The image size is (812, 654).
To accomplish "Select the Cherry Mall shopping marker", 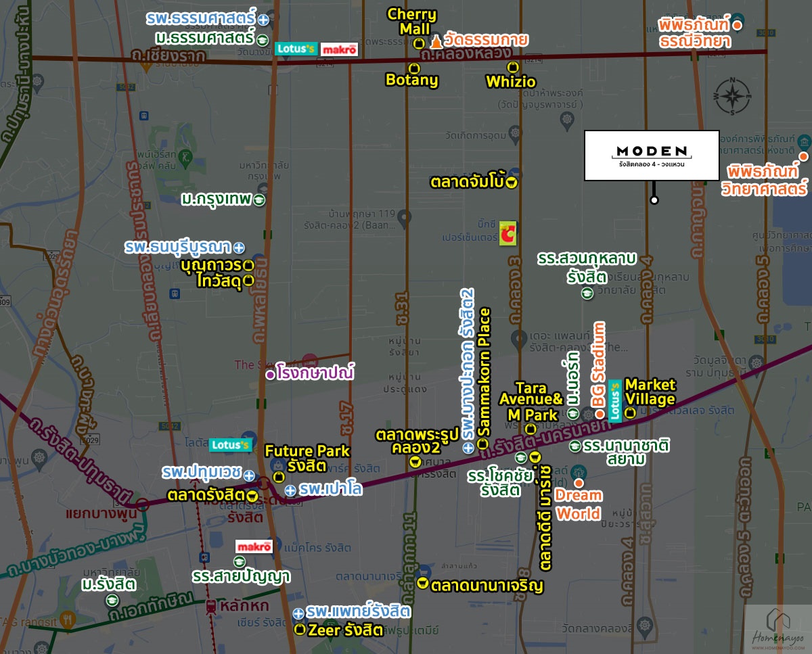I will pyautogui.click(x=419, y=43).
